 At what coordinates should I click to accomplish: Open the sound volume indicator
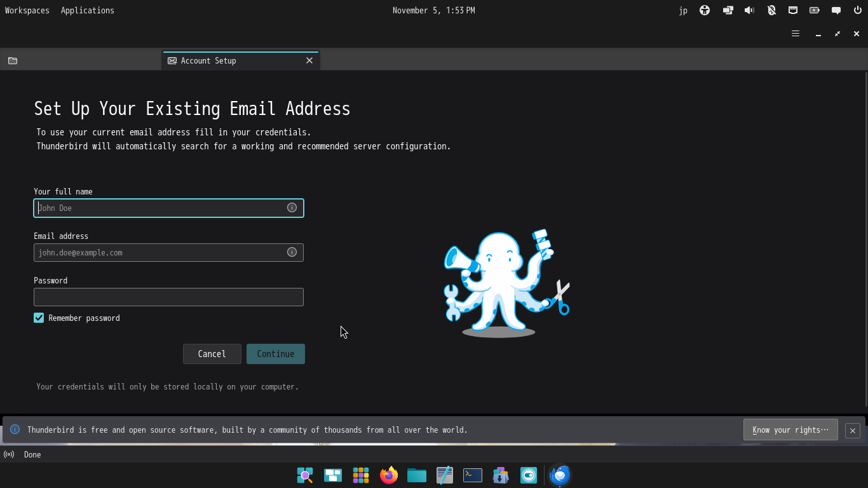coord(750,10)
